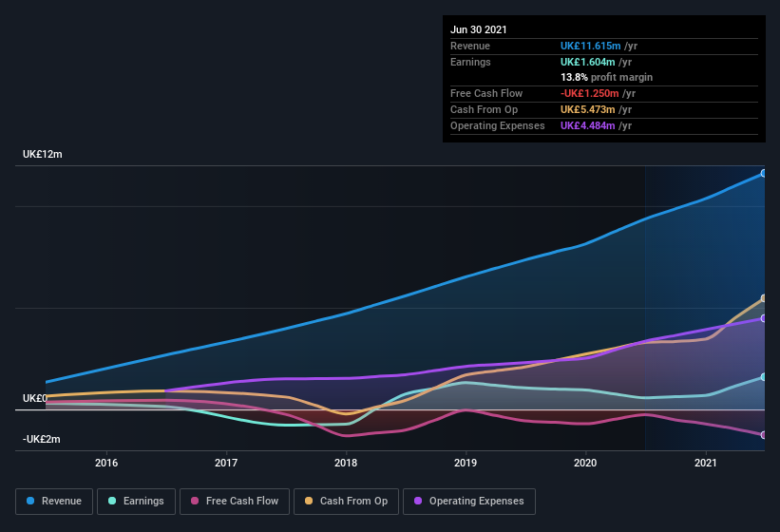Viewport: 780px width, 532px height.
Task: Click the orange Cash From Op endpoint marker
Action: (x=763, y=298)
